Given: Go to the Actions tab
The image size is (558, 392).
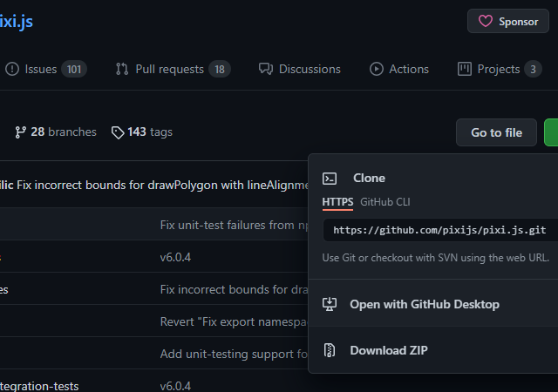Looking at the screenshot, I should (x=399, y=69).
